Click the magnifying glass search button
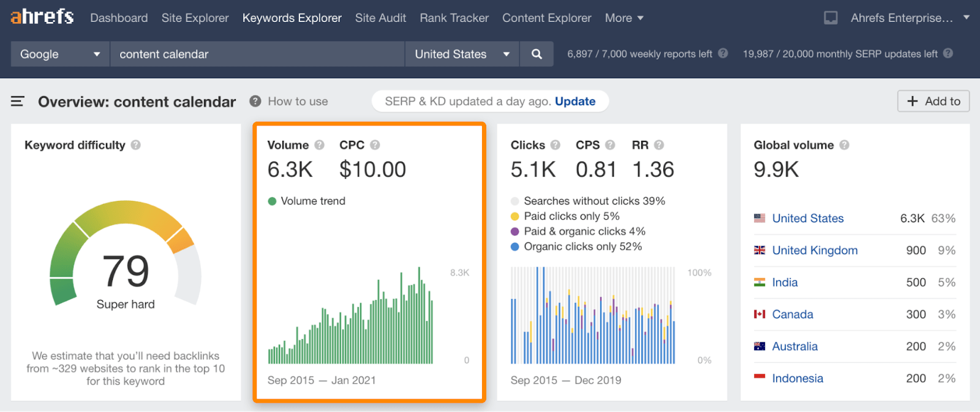 click(x=537, y=54)
